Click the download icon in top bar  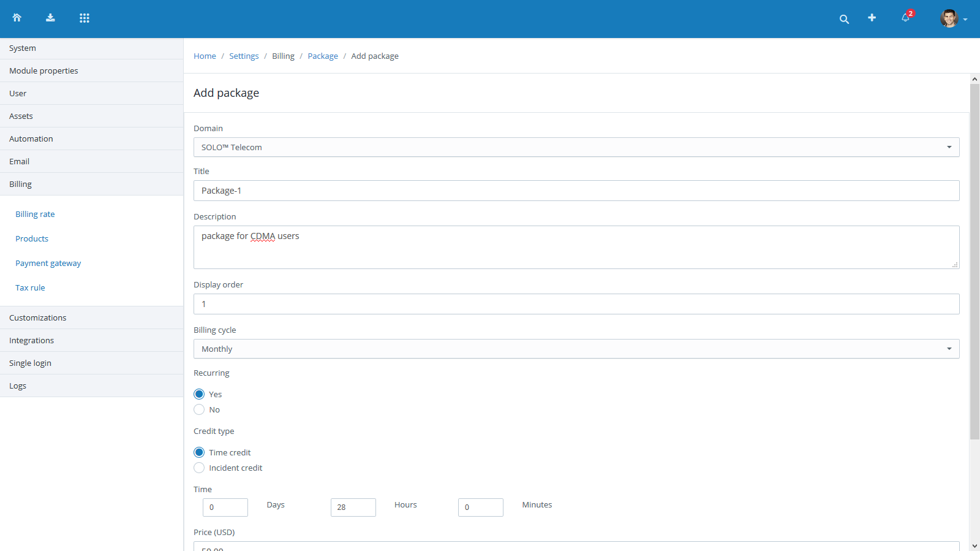(50, 18)
